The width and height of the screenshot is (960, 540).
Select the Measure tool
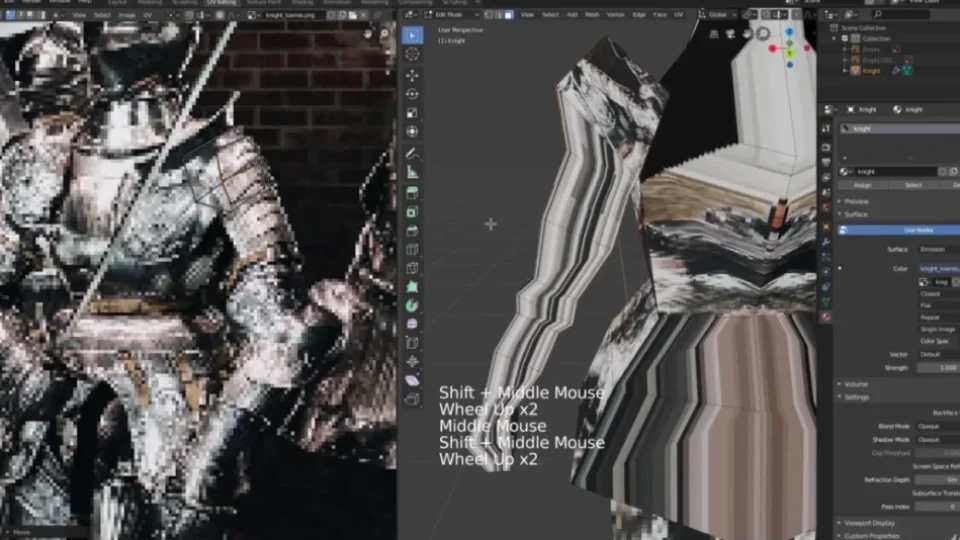pos(412,172)
